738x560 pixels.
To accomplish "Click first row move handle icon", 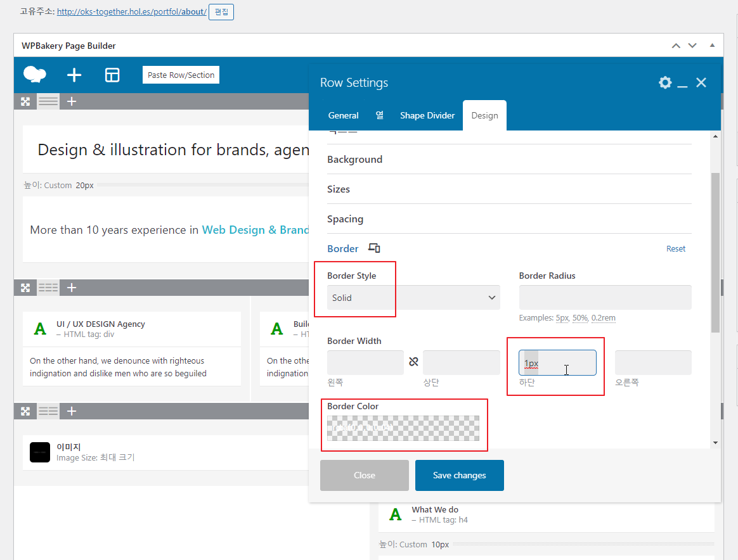I will click(25, 101).
